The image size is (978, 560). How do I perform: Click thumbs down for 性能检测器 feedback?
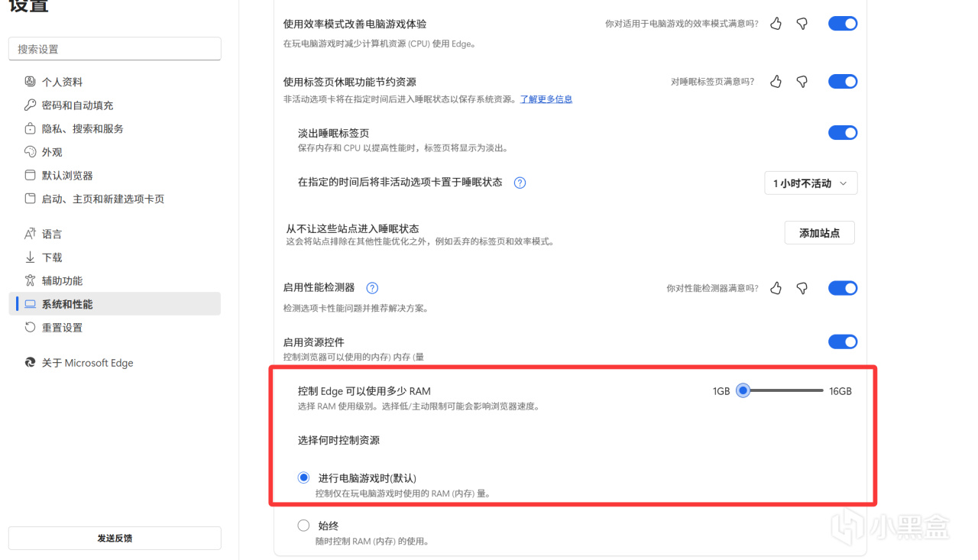[x=802, y=288]
